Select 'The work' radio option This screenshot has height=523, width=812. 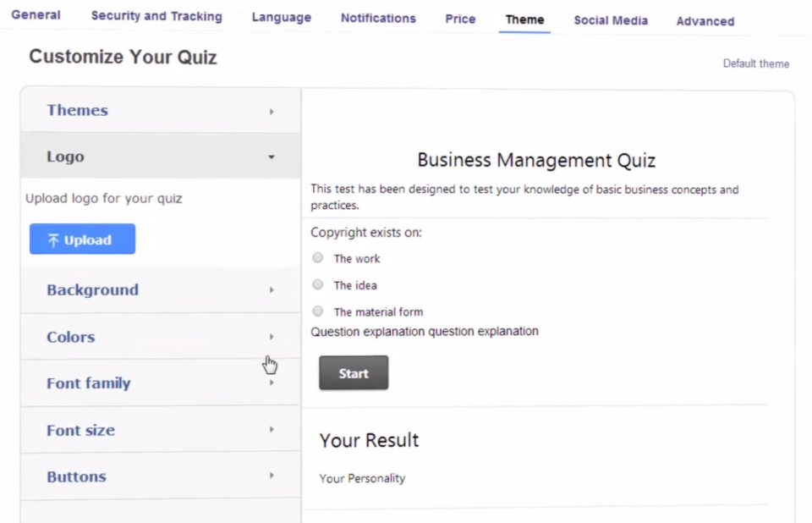pyautogui.click(x=317, y=258)
